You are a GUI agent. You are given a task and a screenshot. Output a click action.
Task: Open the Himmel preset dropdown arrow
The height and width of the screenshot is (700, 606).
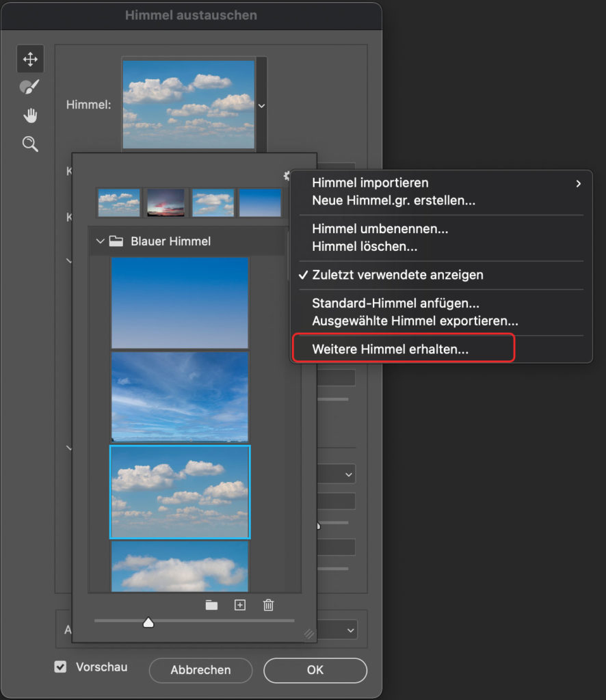(x=261, y=105)
